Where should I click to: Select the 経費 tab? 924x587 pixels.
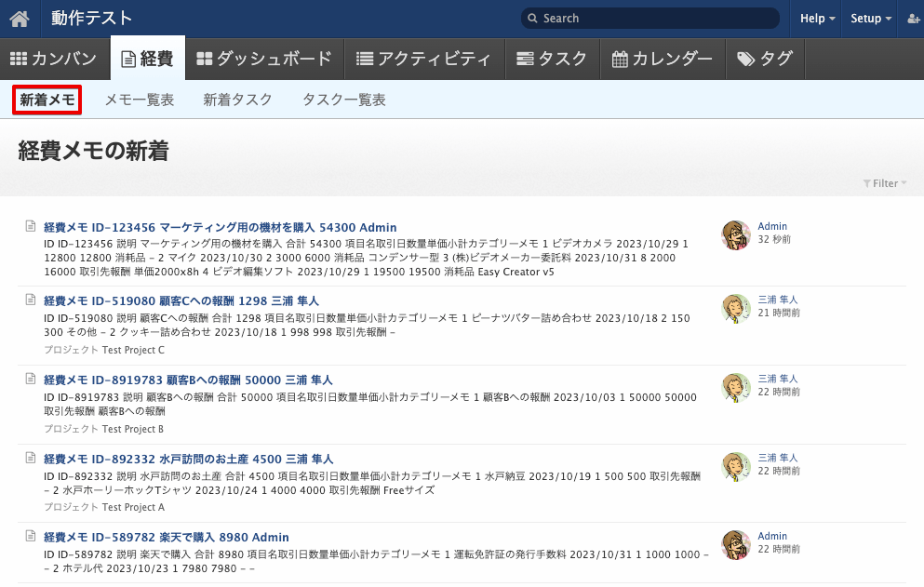[x=148, y=59]
